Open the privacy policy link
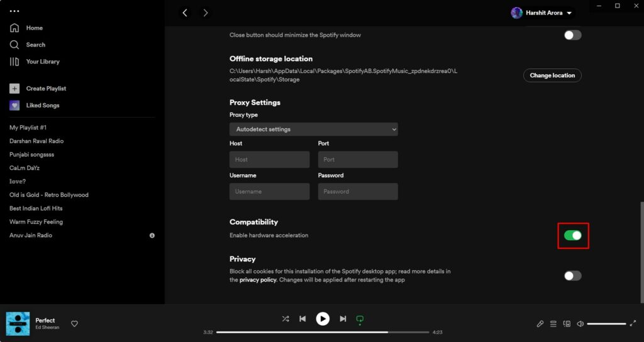Viewport: 644px width, 342px height. click(258, 280)
